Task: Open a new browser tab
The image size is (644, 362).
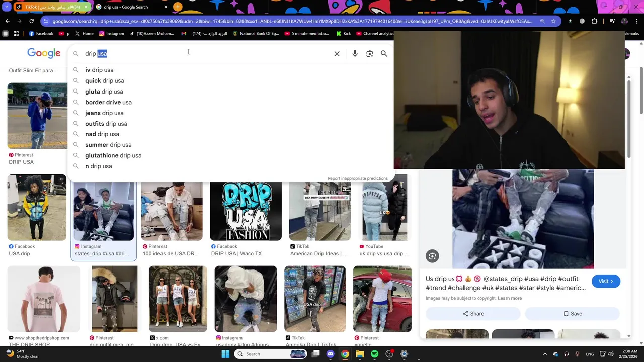Action: point(178,7)
